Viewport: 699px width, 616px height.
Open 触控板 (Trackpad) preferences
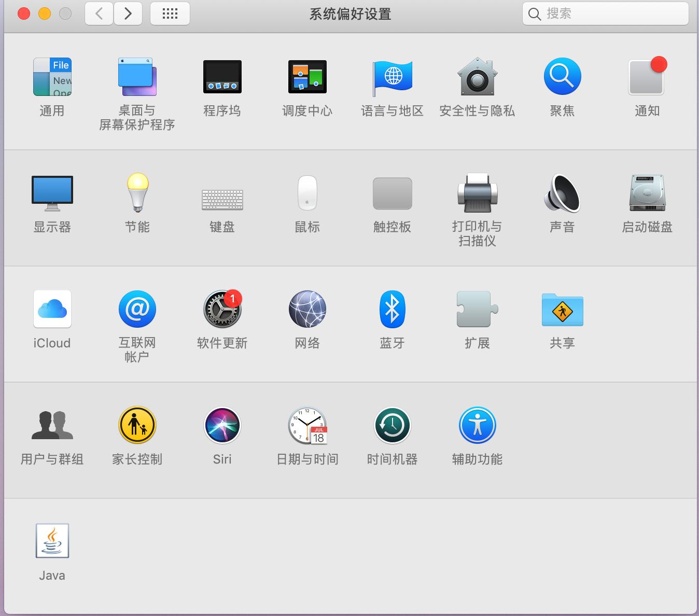[x=393, y=193]
